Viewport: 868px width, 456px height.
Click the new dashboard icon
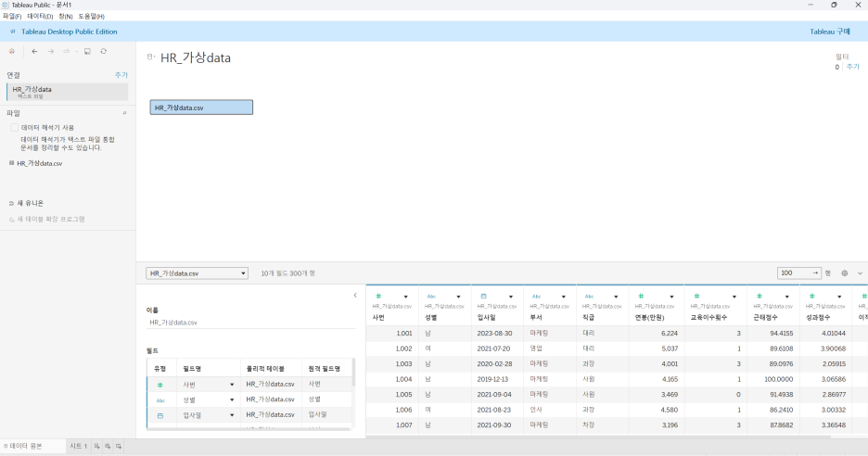pyautogui.click(x=108, y=446)
